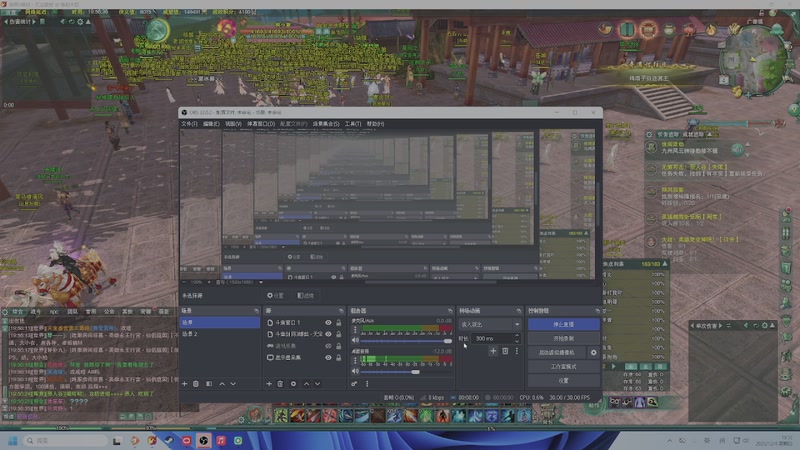Open Mic/Aux channel three-dot options
The height and width of the screenshot is (450, 800).
(355, 330)
